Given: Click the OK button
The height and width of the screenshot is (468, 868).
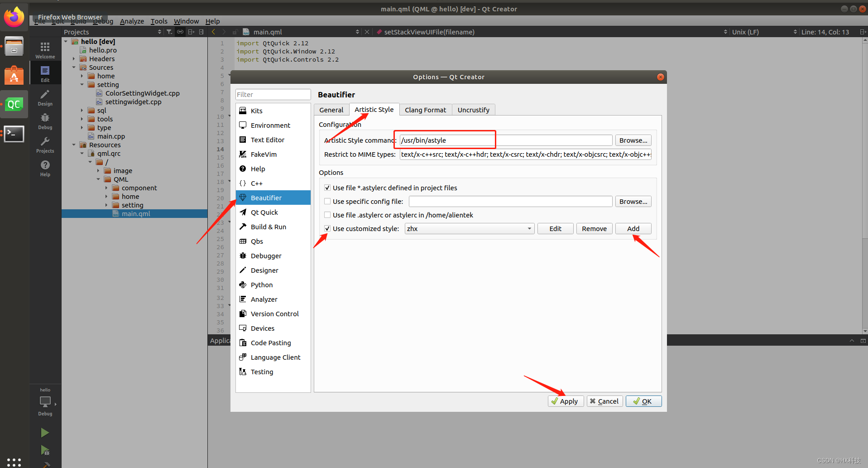Looking at the screenshot, I should click(643, 401).
